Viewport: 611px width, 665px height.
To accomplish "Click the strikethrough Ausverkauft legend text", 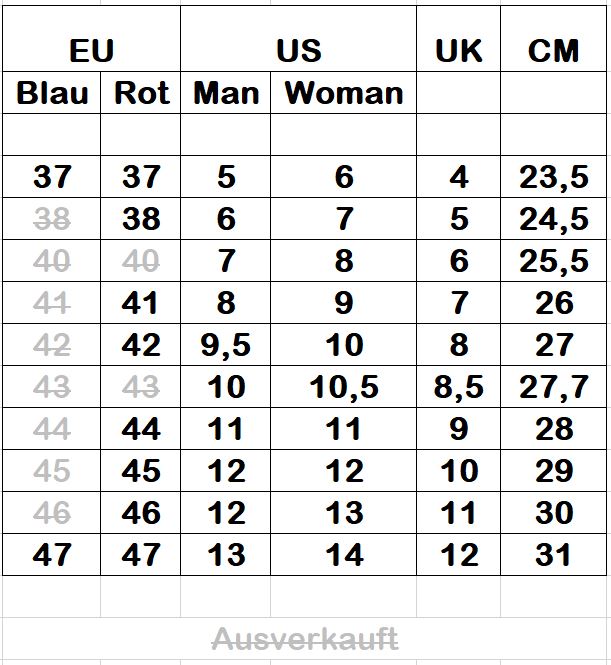I will pos(305,638).
